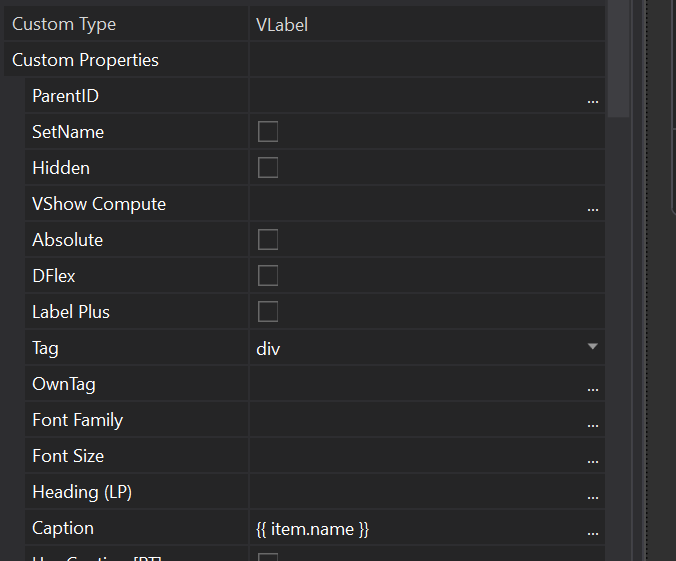This screenshot has height=561, width=676.
Task: Select the Custom Properties category row
Action: pyautogui.click(x=85, y=60)
